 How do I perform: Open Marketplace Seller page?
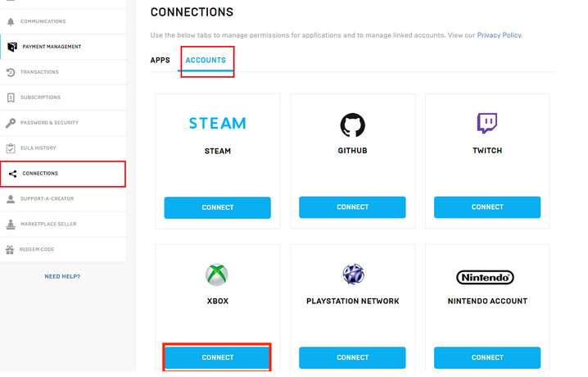coord(63,225)
